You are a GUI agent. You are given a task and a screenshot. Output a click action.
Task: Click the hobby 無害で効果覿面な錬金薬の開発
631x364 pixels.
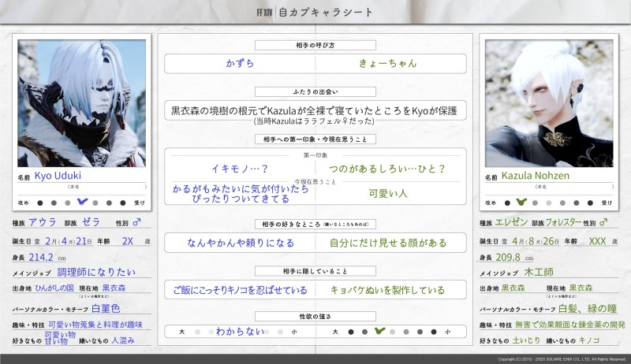570,325
